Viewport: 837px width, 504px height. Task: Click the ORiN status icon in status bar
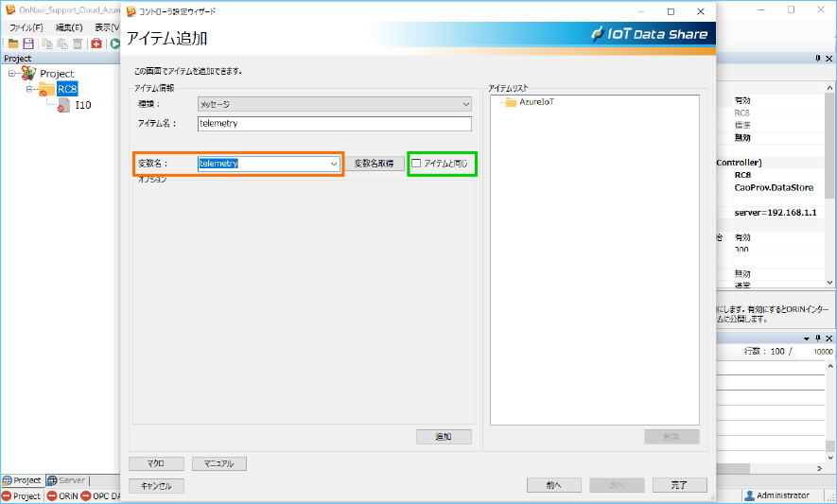tap(53, 495)
